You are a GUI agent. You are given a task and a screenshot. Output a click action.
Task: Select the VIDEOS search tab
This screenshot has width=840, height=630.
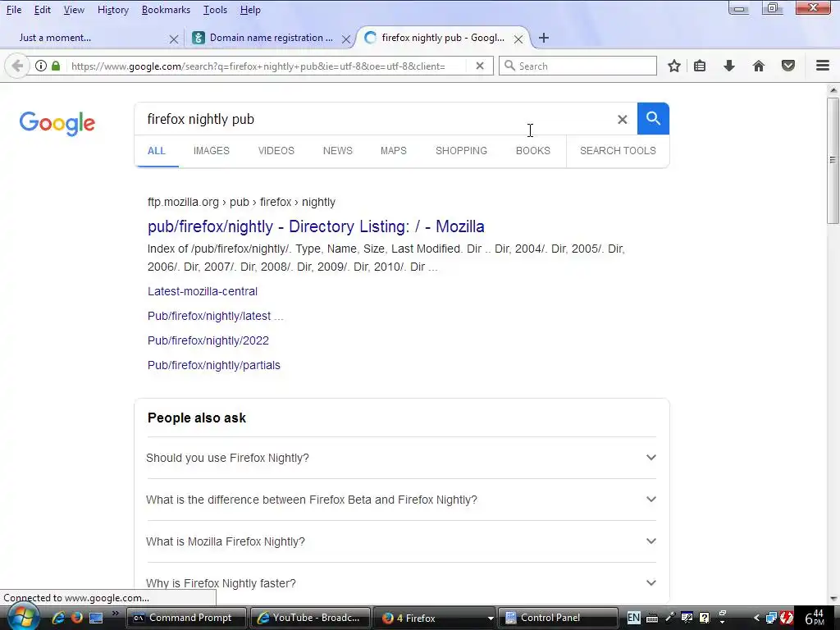[x=276, y=151]
